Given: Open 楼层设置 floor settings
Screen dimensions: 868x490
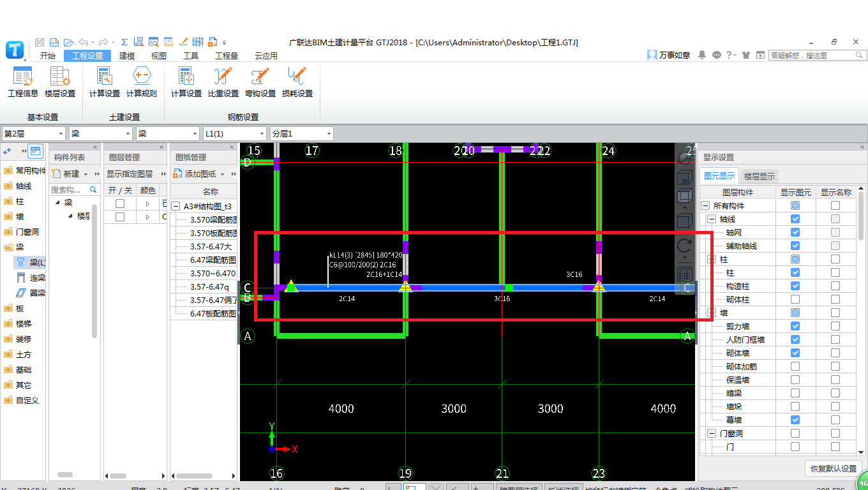Looking at the screenshot, I should click(x=60, y=83).
